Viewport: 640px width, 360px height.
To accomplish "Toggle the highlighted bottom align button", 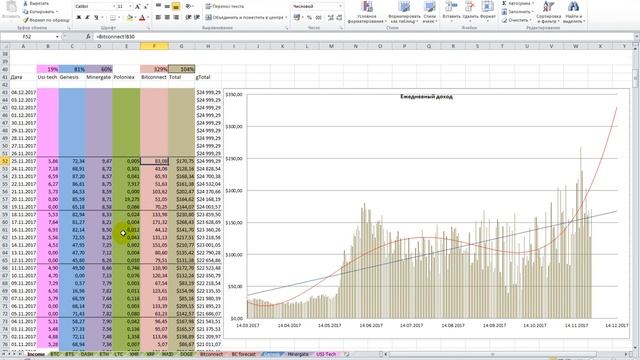I will click(176, 6).
